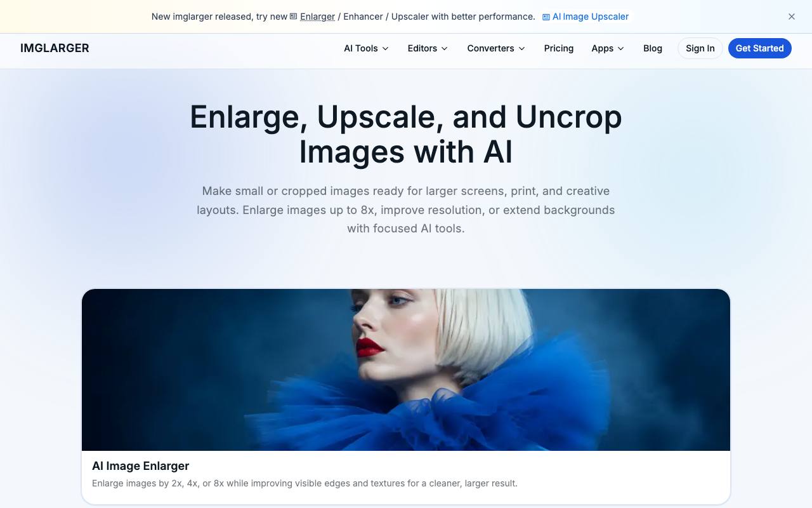Click the New imglarger released banner text

click(x=343, y=17)
